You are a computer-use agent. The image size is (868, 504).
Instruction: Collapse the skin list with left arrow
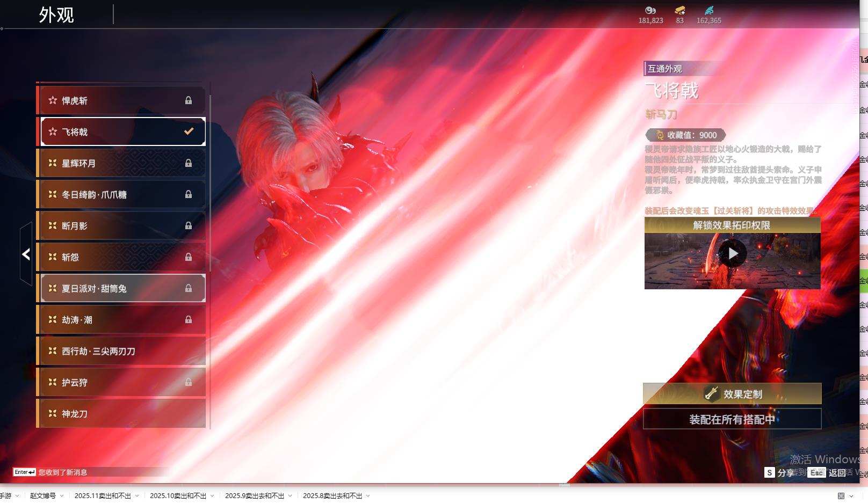pos(26,254)
